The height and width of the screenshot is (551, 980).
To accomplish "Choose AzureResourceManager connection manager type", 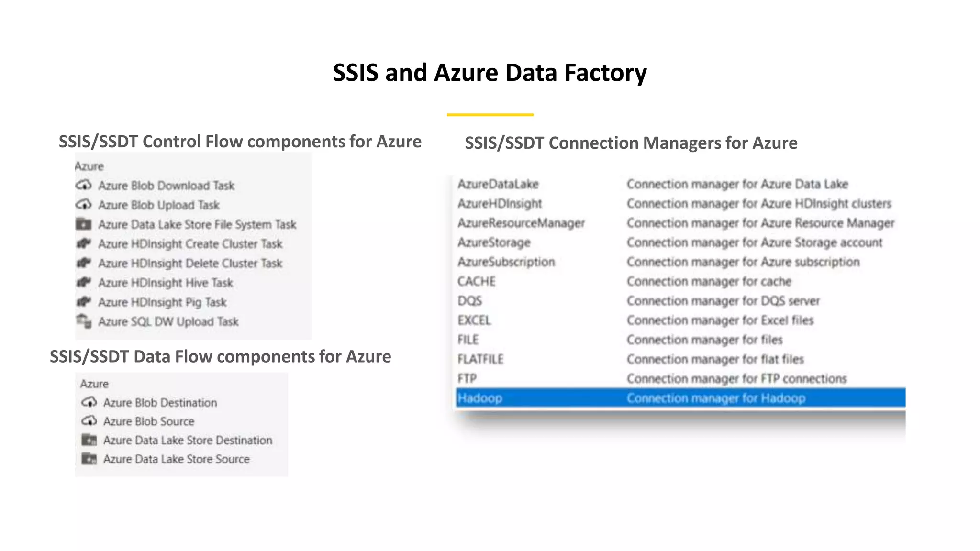I will pyautogui.click(x=521, y=223).
